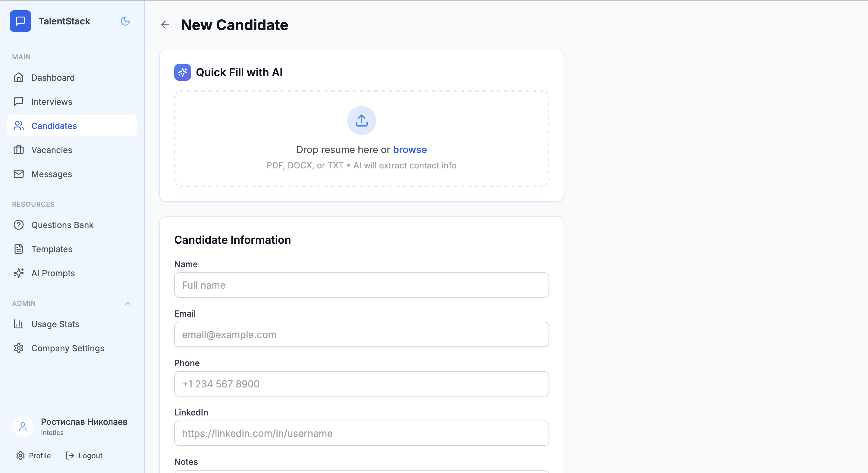The image size is (868, 473).
Task: Open Messages from sidebar
Action: pos(52,174)
